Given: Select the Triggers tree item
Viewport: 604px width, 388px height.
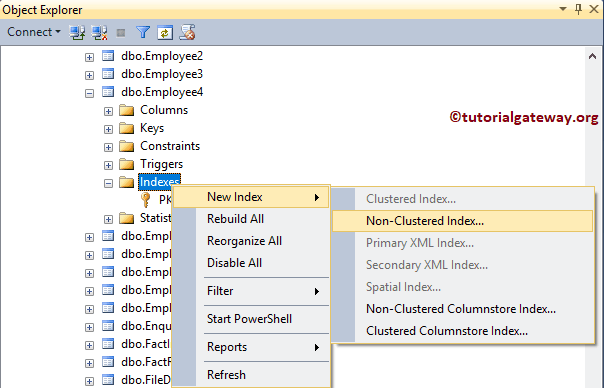Looking at the screenshot, I should [x=161, y=164].
